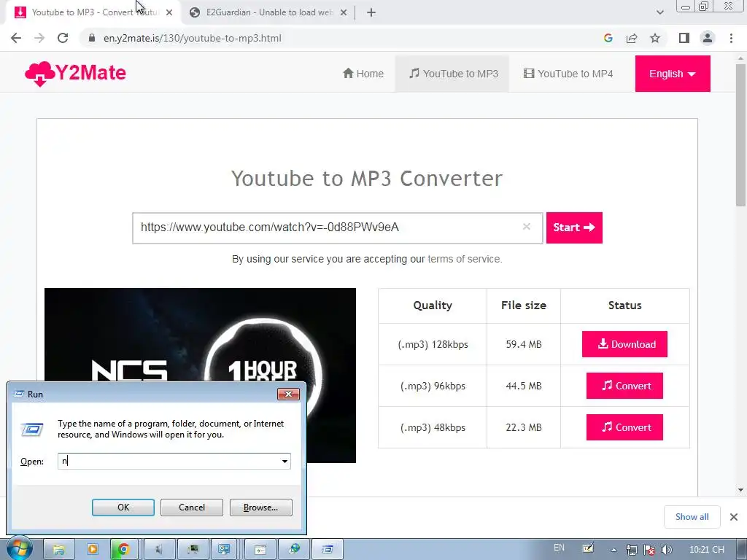Switch to E2Guardian tab
The width and height of the screenshot is (747, 560).
coord(269,12)
